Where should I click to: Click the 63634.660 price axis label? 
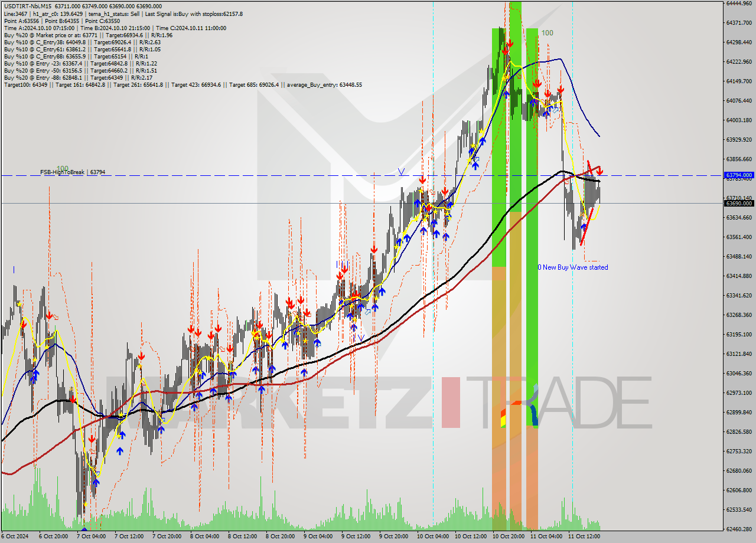(739, 217)
